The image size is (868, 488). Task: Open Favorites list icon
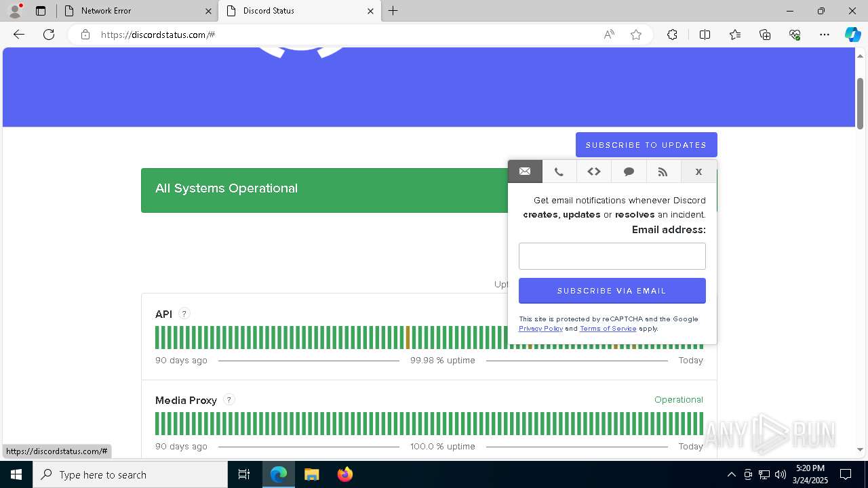(735, 35)
